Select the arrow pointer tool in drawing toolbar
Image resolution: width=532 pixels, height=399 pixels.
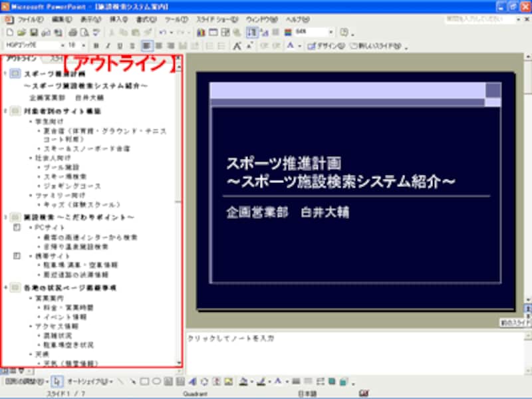[x=57, y=381]
